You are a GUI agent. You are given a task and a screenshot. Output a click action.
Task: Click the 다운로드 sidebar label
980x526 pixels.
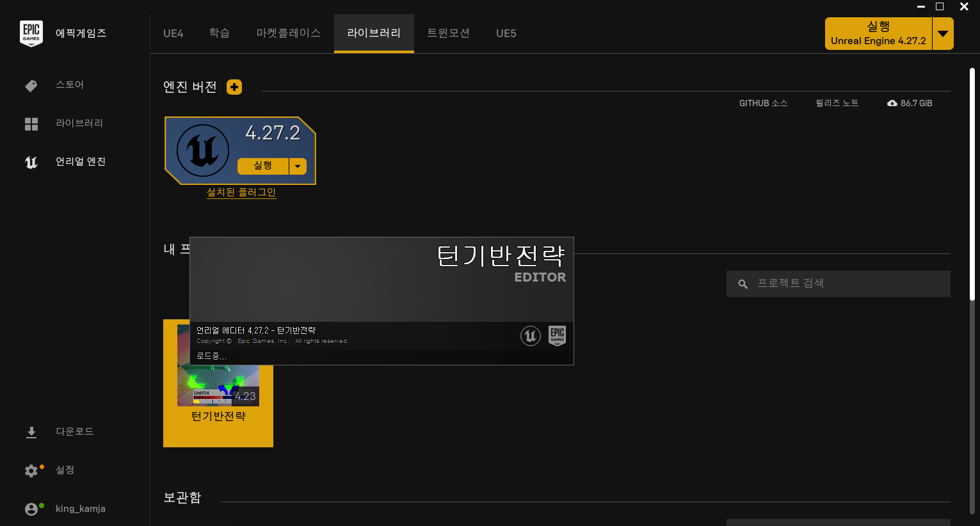(75, 432)
